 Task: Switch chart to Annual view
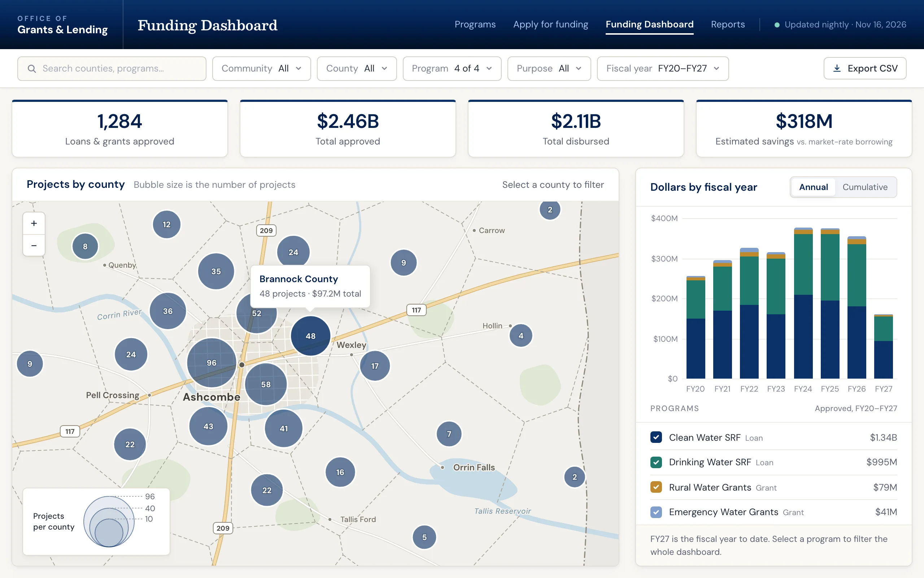coord(813,187)
